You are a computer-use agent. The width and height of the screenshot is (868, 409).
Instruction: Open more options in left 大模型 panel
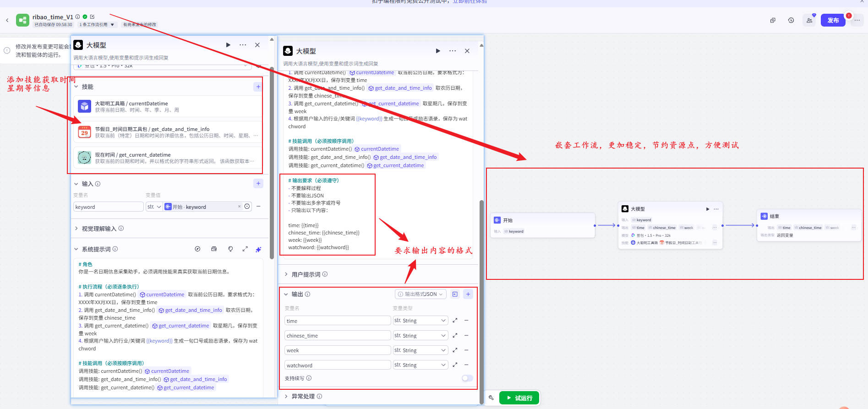tap(243, 45)
